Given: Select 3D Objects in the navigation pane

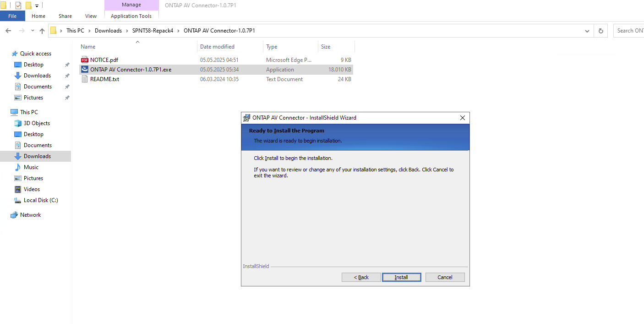Looking at the screenshot, I should 37,123.
